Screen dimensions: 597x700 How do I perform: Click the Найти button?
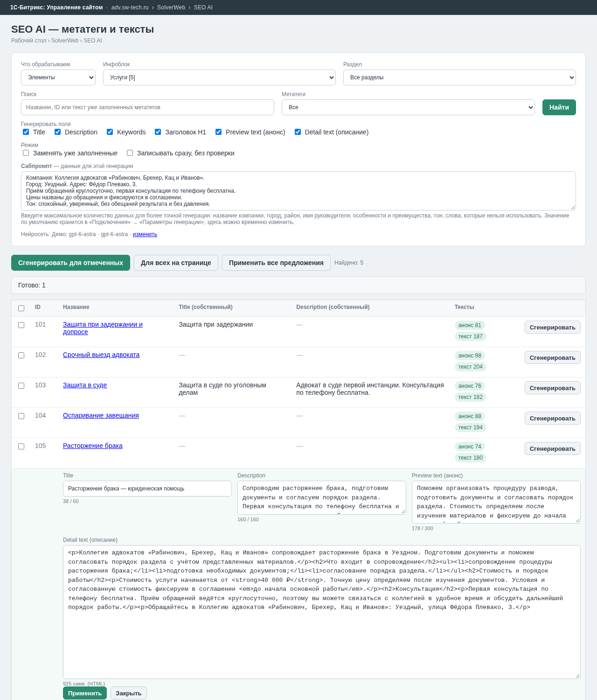559,107
